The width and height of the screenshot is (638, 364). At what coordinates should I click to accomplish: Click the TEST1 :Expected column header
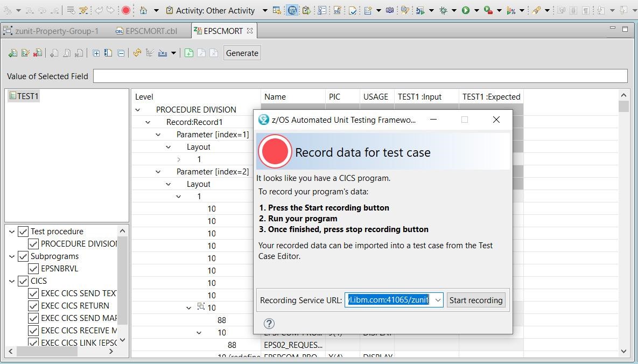pyautogui.click(x=491, y=97)
